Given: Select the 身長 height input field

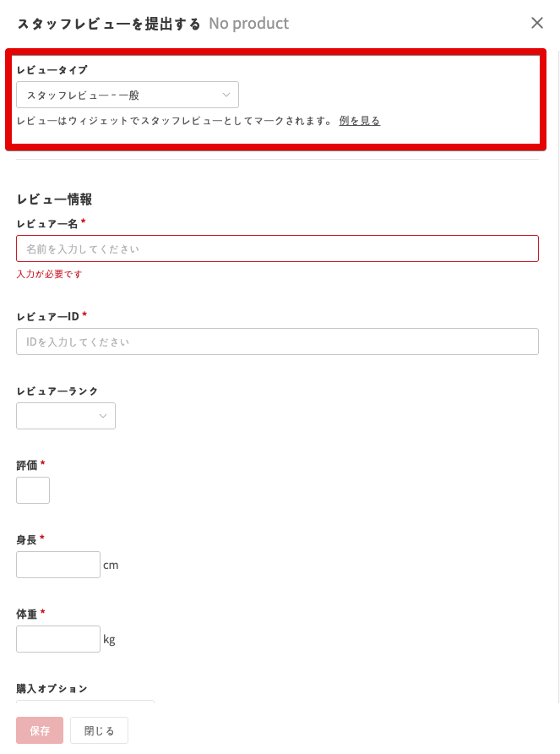Looking at the screenshot, I should pyautogui.click(x=58, y=565).
